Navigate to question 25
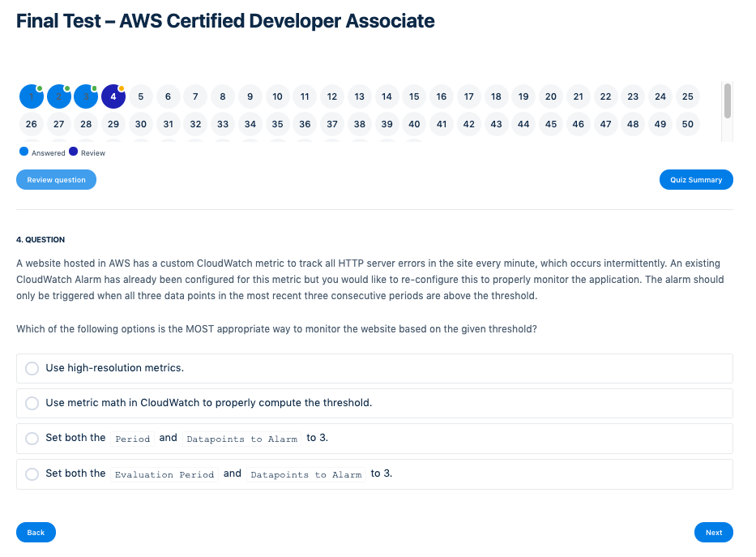The height and width of the screenshot is (557, 756). (x=687, y=96)
